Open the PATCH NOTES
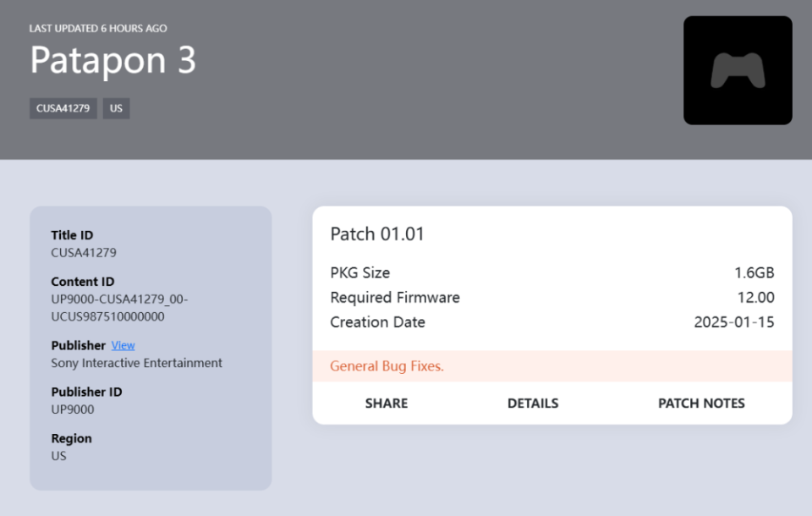This screenshot has height=516, width=812. tap(701, 403)
